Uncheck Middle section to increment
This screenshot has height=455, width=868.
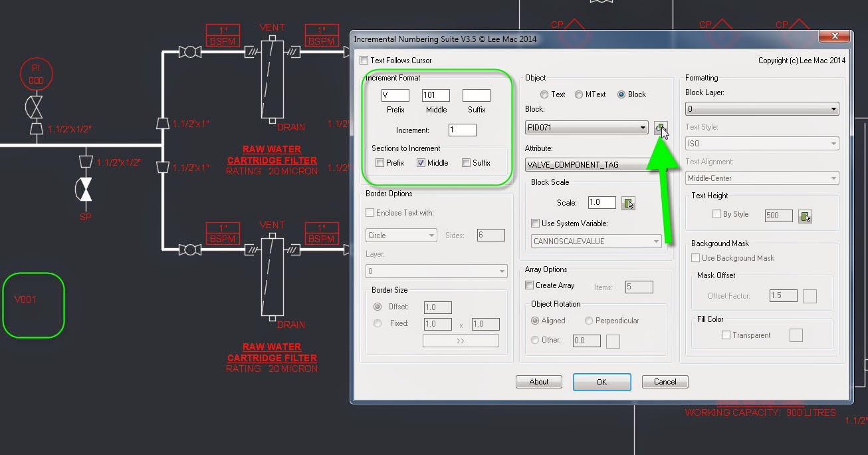tap(421, 163)
